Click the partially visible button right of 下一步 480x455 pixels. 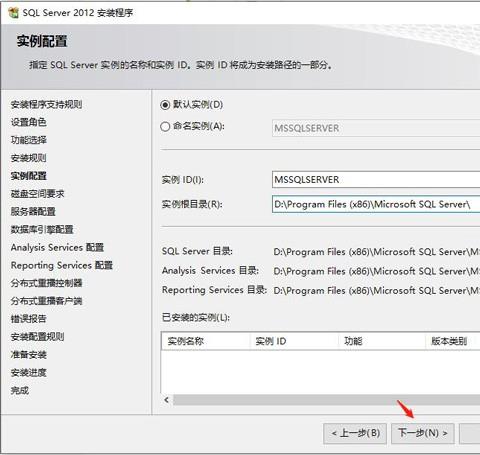[470, 433]
